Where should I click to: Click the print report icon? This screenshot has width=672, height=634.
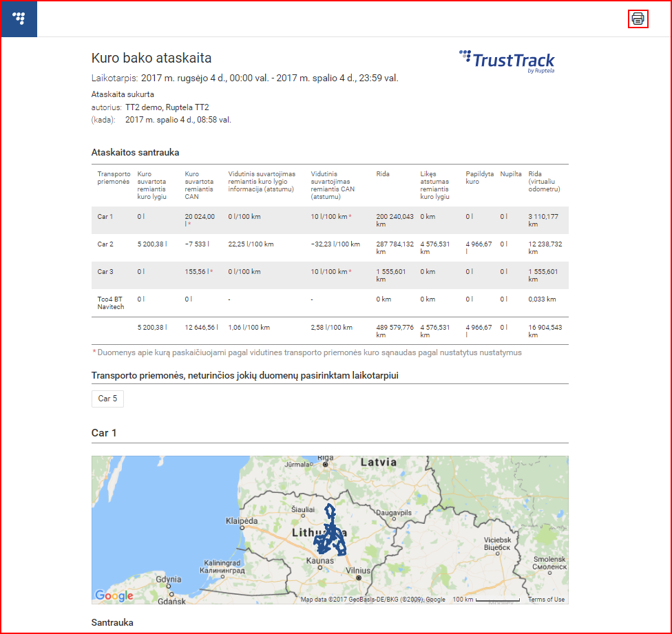pos(638,19)
